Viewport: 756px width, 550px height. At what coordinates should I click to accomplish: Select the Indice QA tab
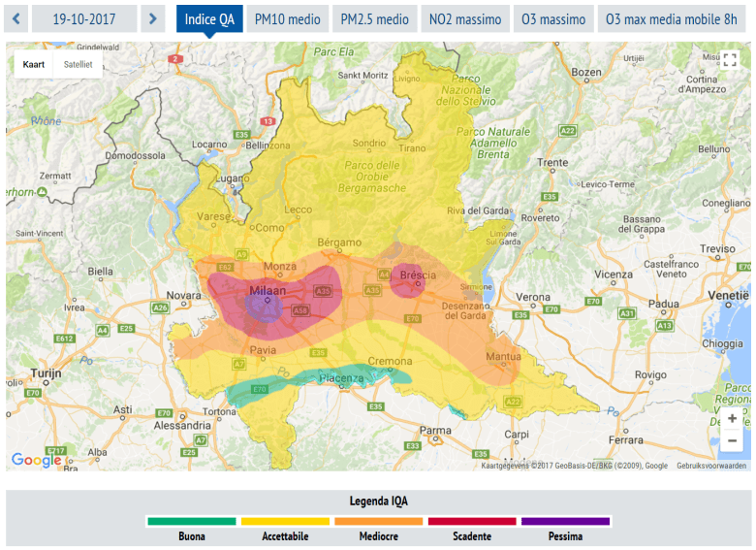[x=209, y=19]
